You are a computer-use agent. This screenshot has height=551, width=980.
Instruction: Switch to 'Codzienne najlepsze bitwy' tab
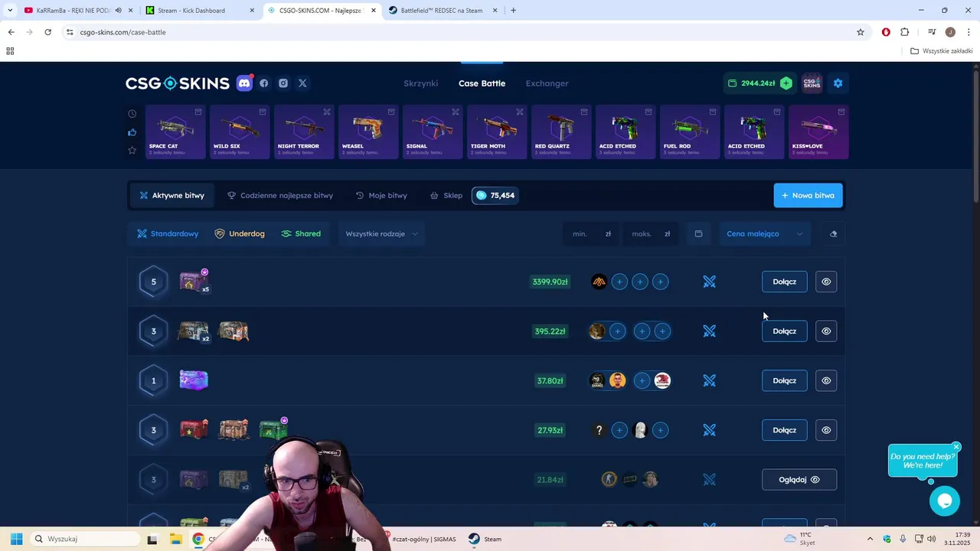[x=280, y=196]
